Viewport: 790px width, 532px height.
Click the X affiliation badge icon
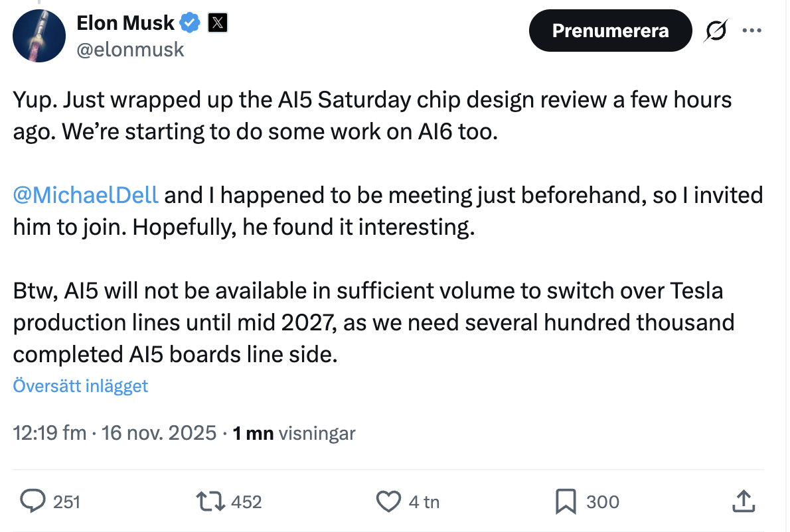pyautogui.click(x=218, y=23)
